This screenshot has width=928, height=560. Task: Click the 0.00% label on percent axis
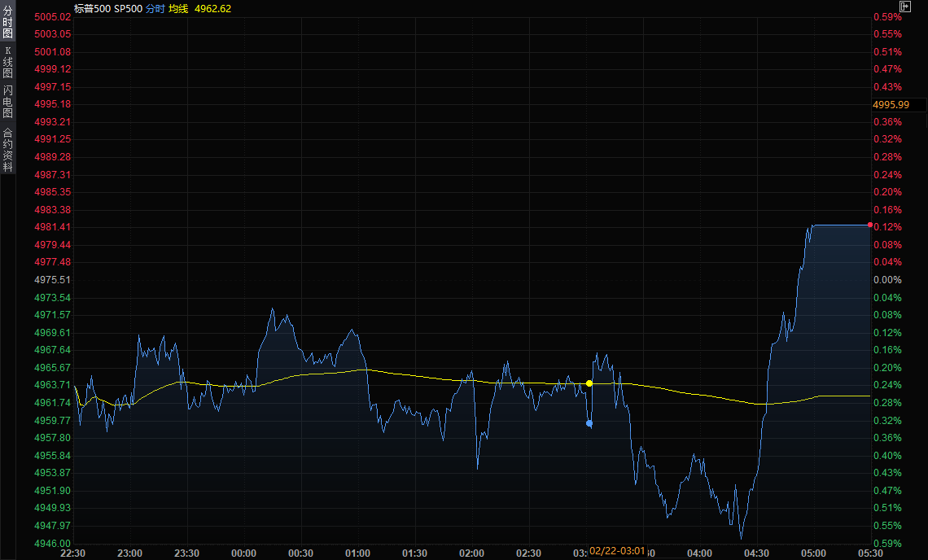point(886,280)
